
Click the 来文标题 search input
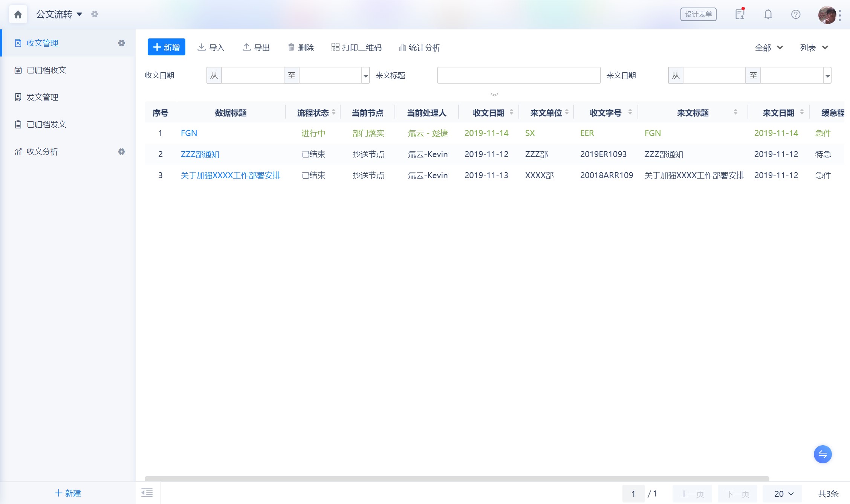tap(519, 75)
